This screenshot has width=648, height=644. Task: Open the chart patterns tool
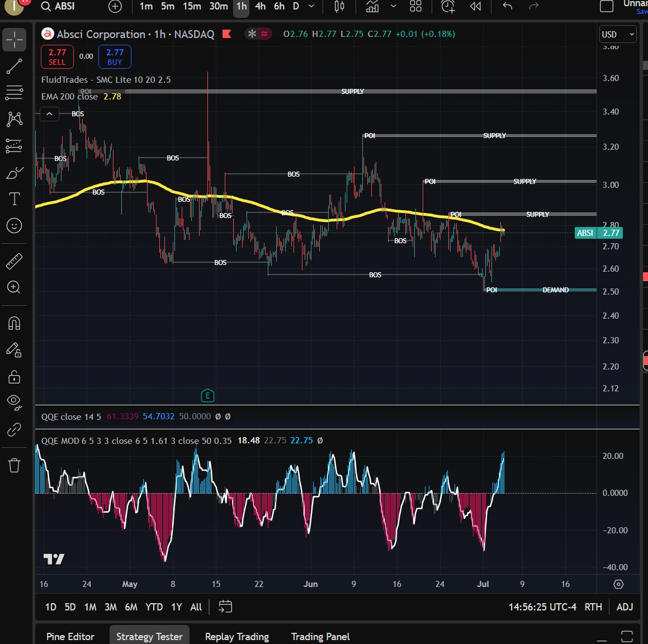pyautogui.click(x=14, y=119)
